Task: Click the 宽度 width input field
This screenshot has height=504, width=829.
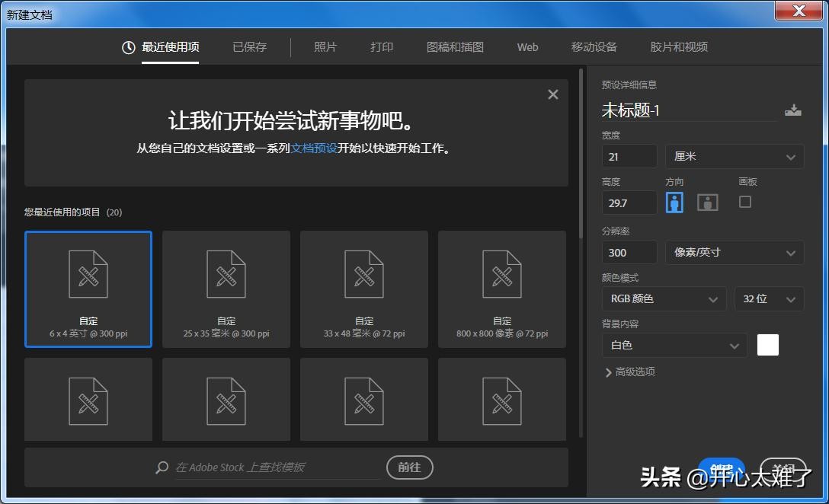Action: 629,157
